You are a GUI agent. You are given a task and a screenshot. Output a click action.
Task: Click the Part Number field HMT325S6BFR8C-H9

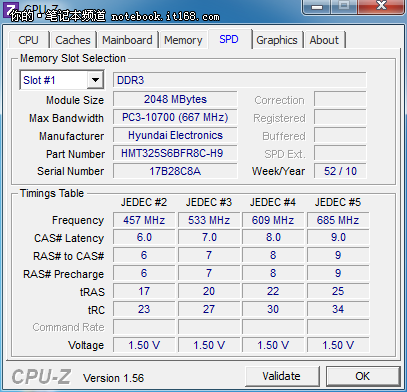pyautogui.click(x=175, y=153)
